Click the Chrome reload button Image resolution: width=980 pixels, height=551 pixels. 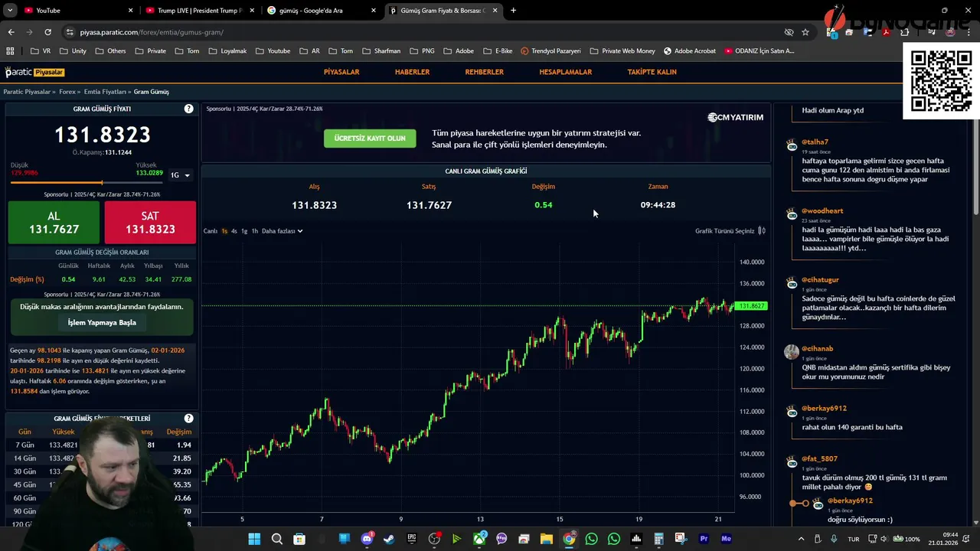47,32
